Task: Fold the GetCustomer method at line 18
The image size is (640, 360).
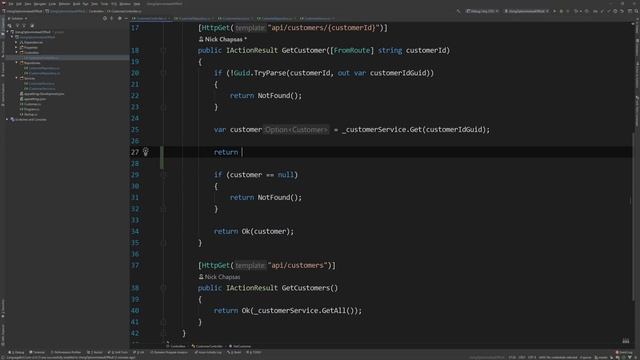Action: tap(163, 50)
